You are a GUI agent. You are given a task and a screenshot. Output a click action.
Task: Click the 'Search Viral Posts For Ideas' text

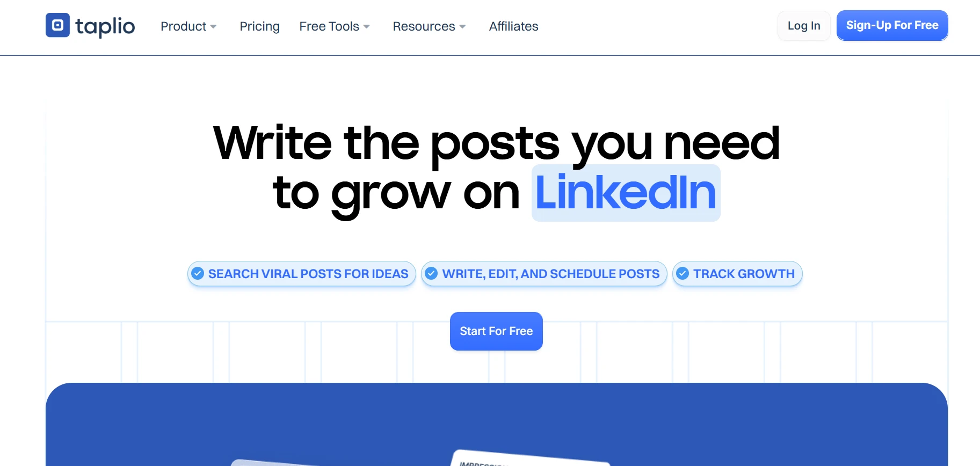[308, 274]
